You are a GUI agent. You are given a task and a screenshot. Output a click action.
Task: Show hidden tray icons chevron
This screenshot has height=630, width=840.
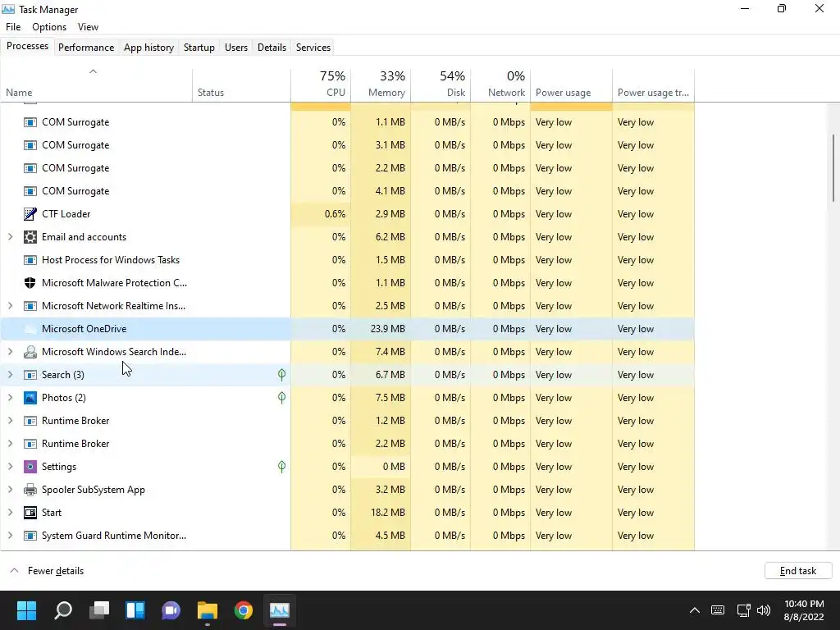694,610
